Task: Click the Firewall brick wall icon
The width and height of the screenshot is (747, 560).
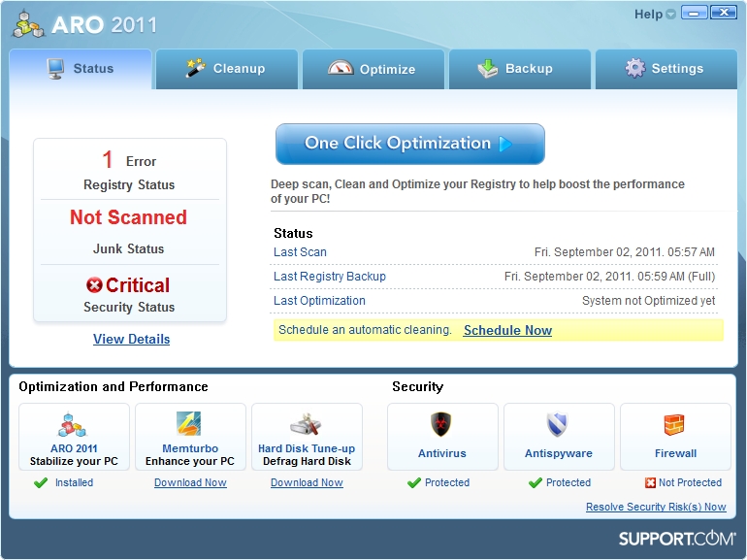Action: point(674,425)
